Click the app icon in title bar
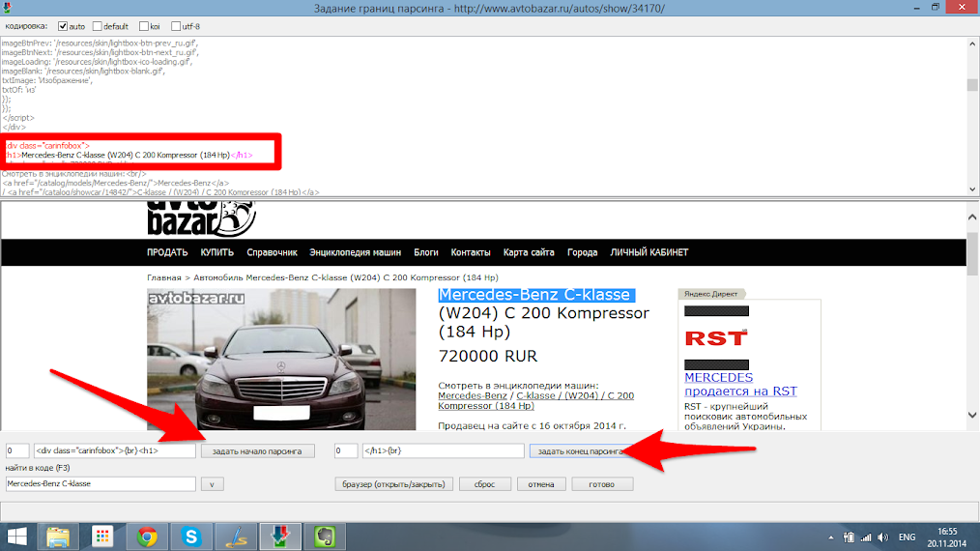This screenshot has height=551, width=980. [x=8, y=8]
